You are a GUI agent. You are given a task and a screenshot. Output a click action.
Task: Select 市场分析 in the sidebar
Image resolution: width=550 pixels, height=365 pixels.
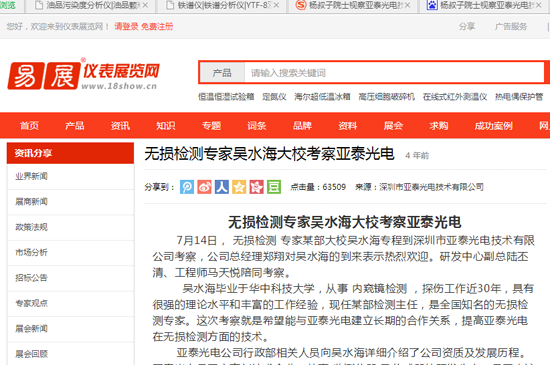point(71,252)
